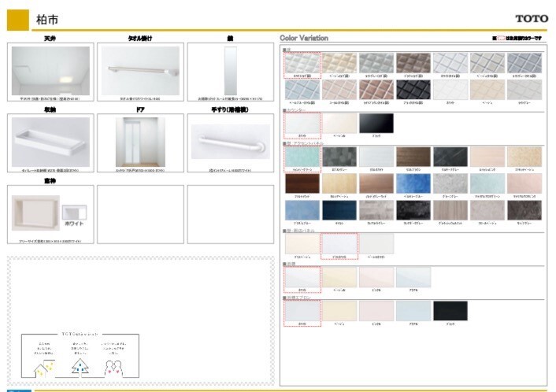Click the yellow square beside 柏市 title
The height and width of the screenshot is (392, 556).
coord(17,19)
